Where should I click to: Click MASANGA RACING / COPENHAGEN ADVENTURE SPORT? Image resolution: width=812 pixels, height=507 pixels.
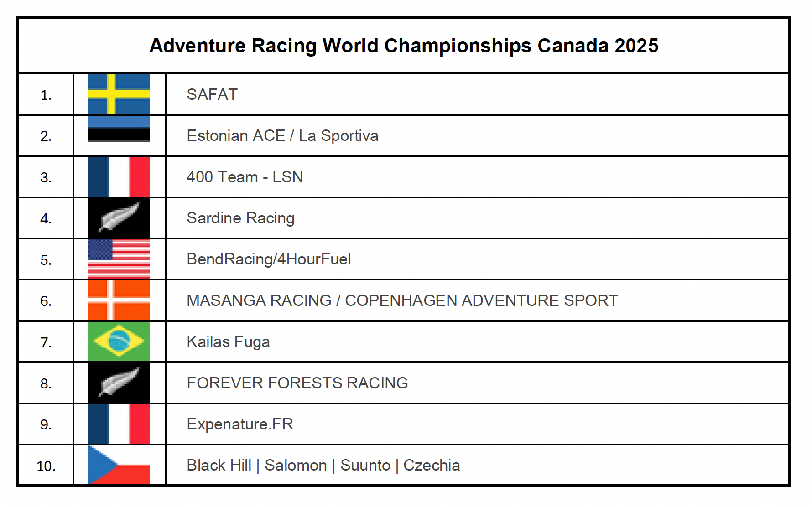pos(402,300)
